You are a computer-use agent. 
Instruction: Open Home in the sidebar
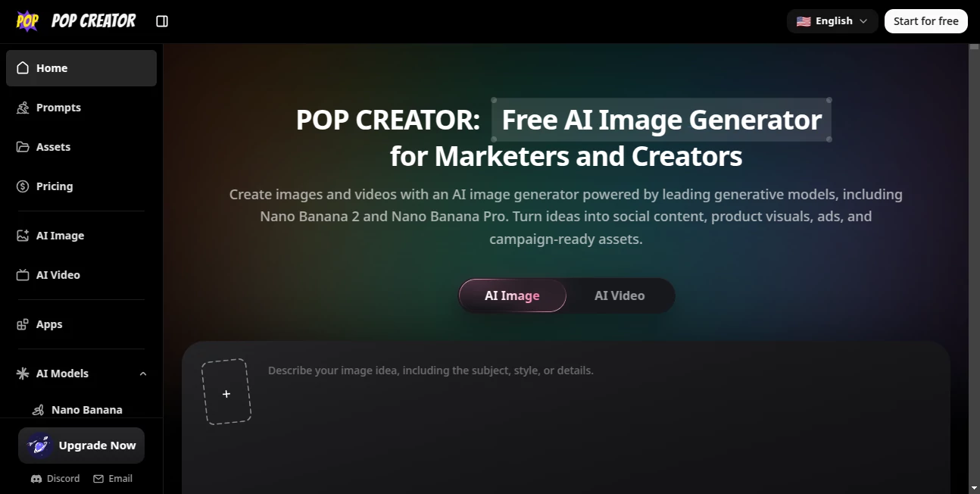tap(81, 68)
